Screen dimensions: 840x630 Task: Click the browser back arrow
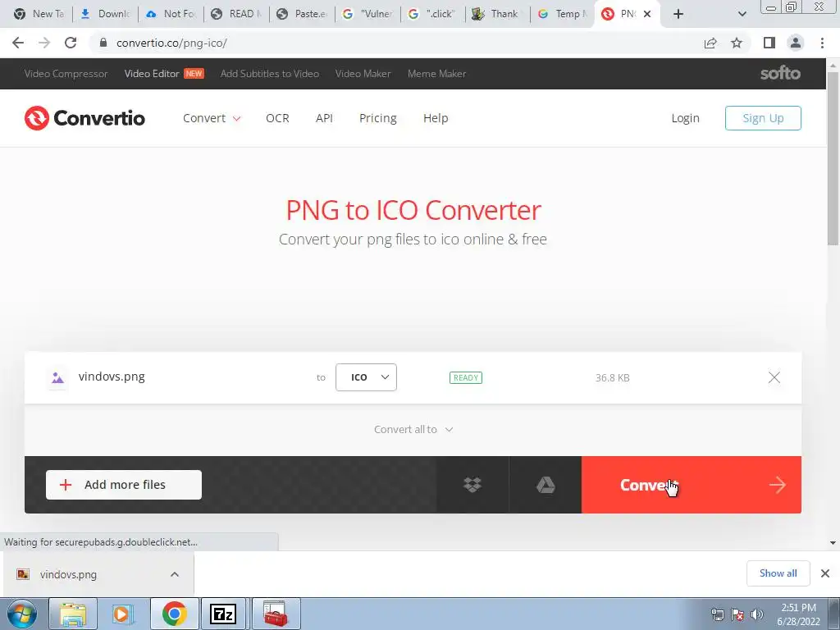(x=18, y=43)
